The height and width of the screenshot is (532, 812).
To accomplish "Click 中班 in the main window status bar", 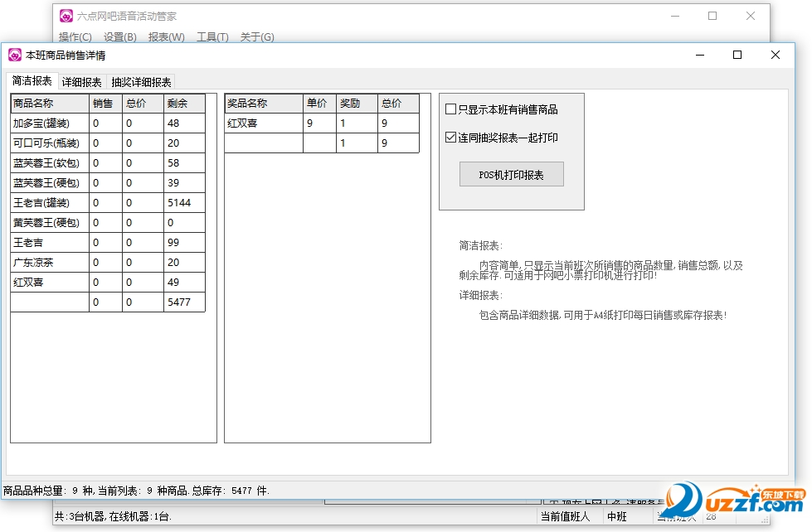I will click(617, 516).
